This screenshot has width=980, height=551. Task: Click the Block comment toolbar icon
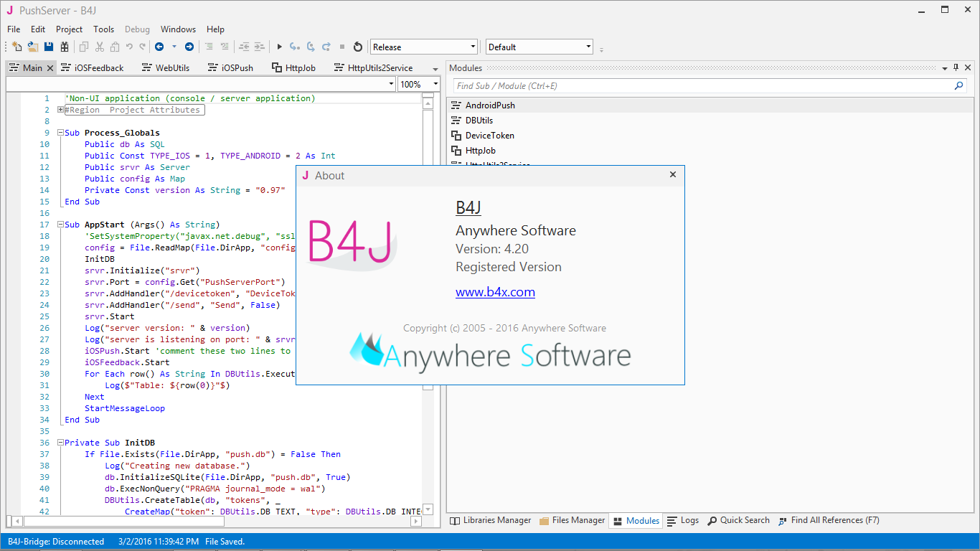tap(209, 47)
